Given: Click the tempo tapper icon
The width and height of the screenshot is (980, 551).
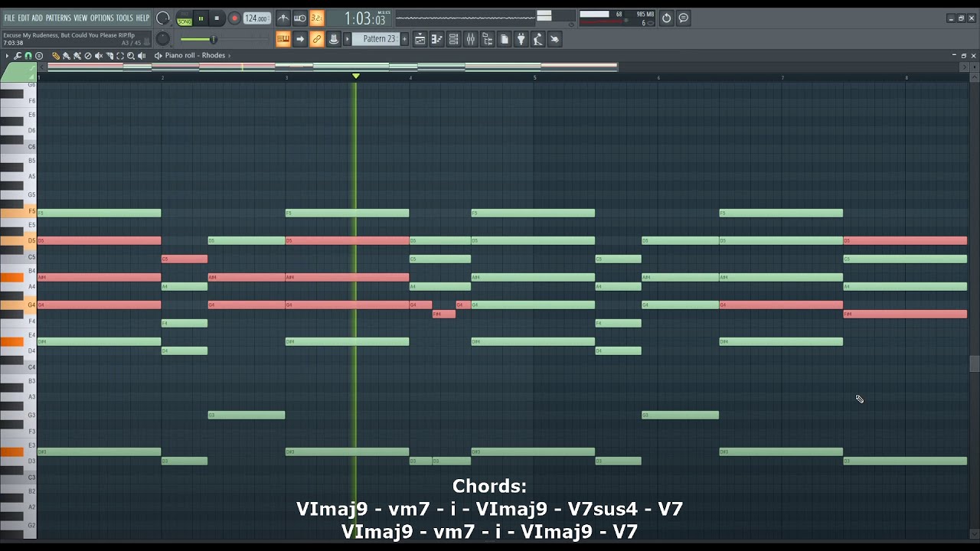Looking at the screenshot, I should click(x=537, y=39).
